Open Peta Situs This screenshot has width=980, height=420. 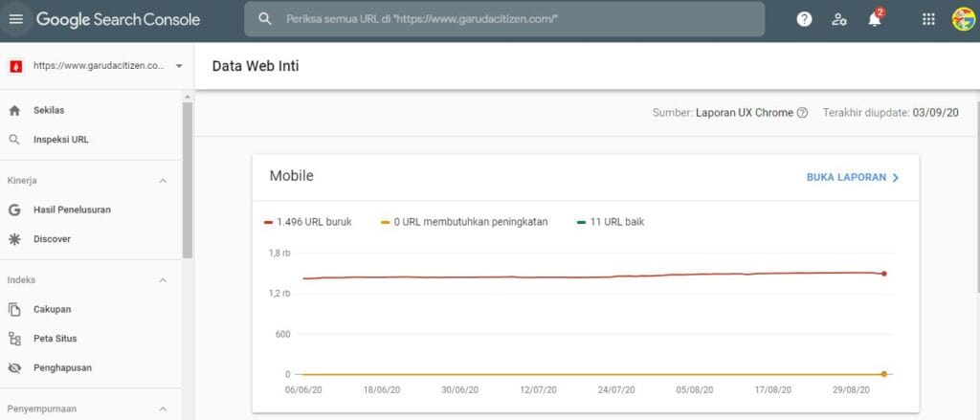[x=55, y=339]
